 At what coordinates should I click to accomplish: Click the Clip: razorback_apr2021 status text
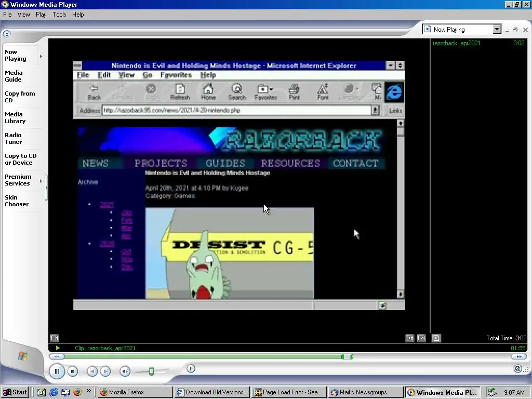(105, 348)
